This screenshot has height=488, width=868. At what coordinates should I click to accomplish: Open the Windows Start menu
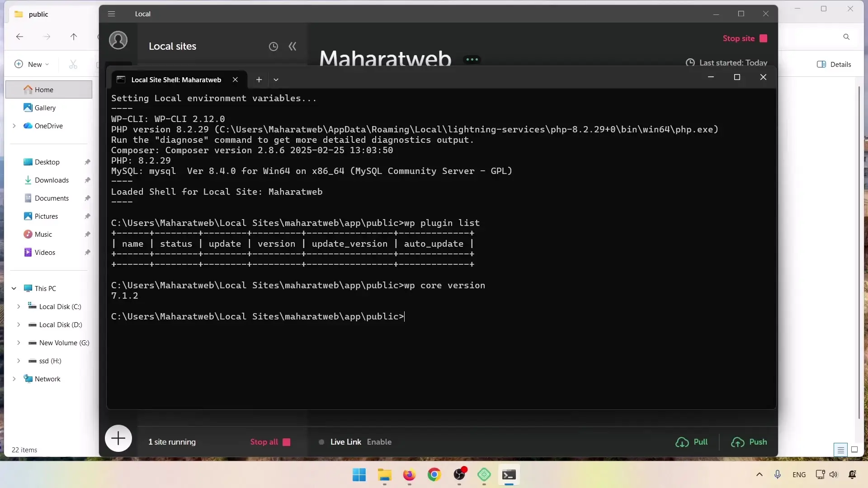(359, 474)
